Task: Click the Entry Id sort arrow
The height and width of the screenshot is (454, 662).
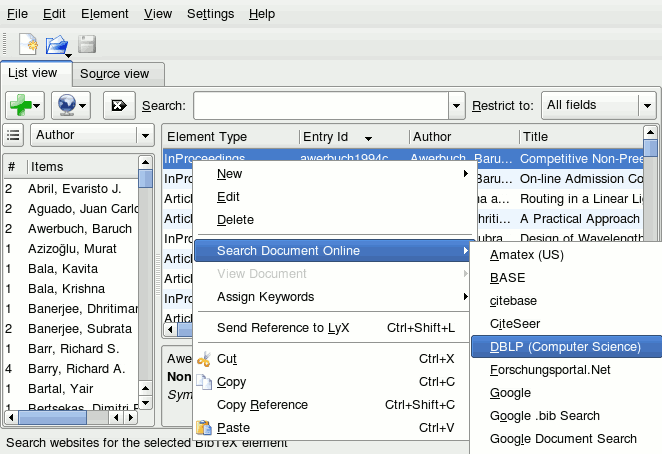Action: 368,139
